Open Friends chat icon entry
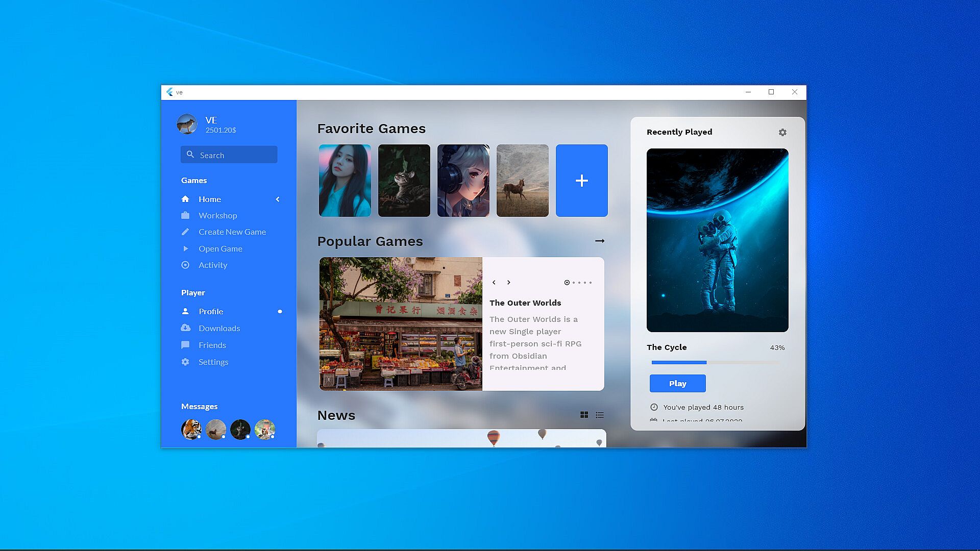 coord(212,345)
